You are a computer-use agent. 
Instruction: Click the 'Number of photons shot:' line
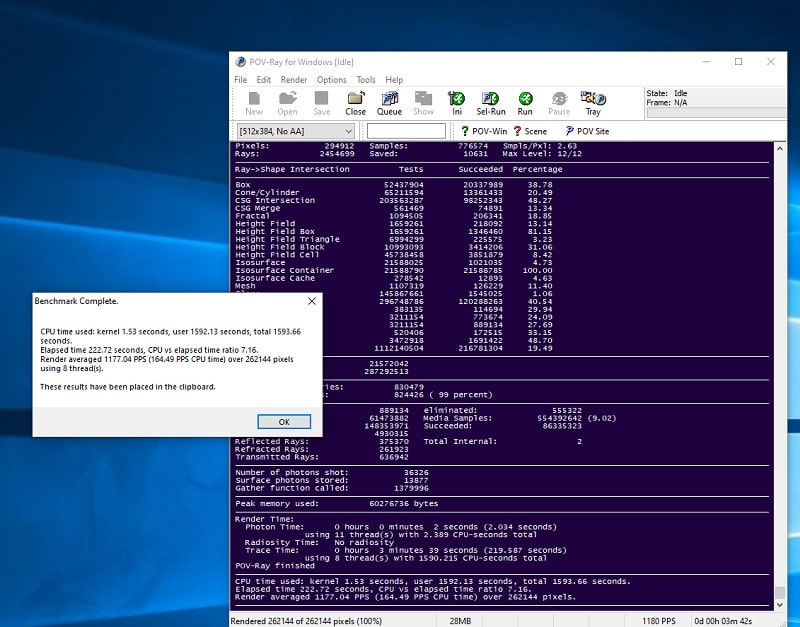point(332,472)
